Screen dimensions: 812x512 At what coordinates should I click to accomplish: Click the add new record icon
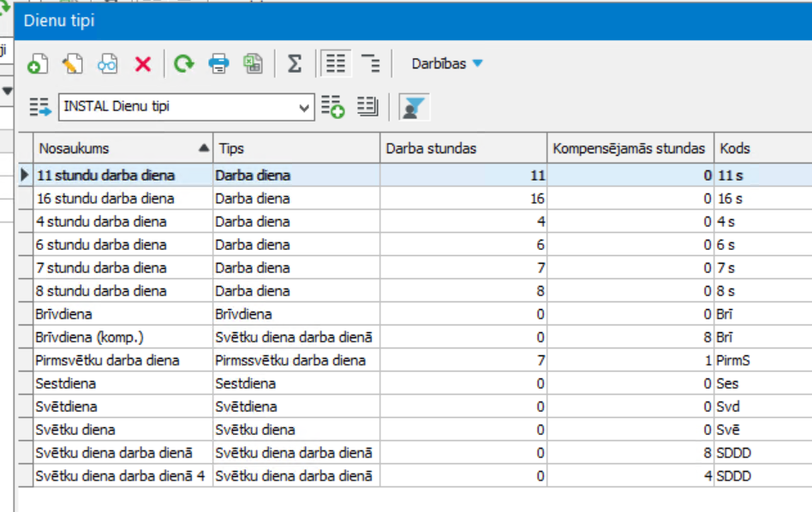38,64
